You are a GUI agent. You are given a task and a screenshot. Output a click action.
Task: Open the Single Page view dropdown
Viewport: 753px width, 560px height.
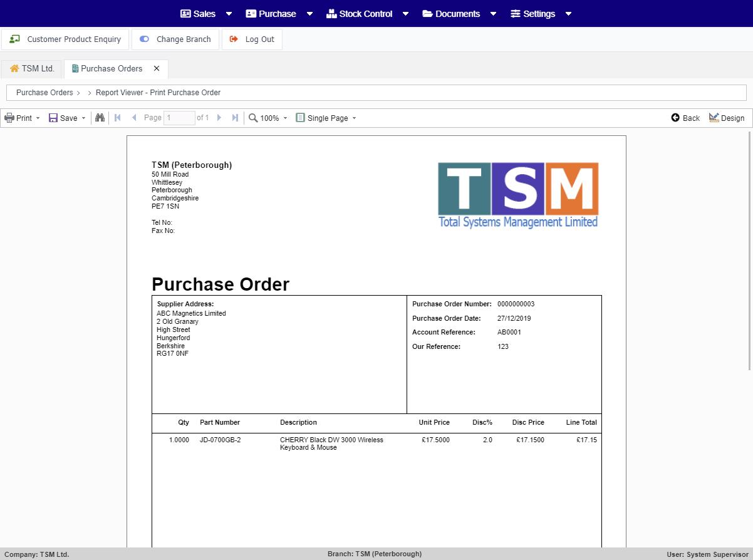326,118
